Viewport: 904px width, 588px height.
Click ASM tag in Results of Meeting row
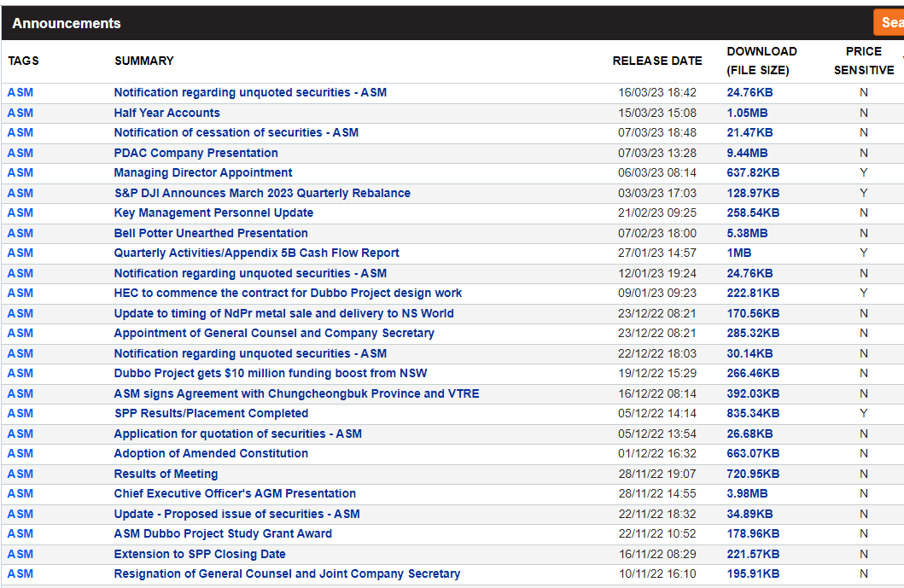(20, 474)
